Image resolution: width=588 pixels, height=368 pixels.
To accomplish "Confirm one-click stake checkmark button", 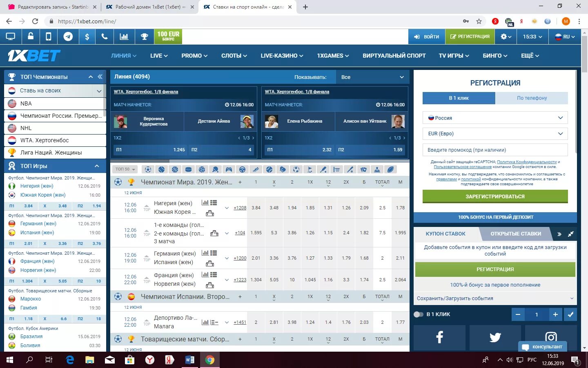I will tap(570, 314).
